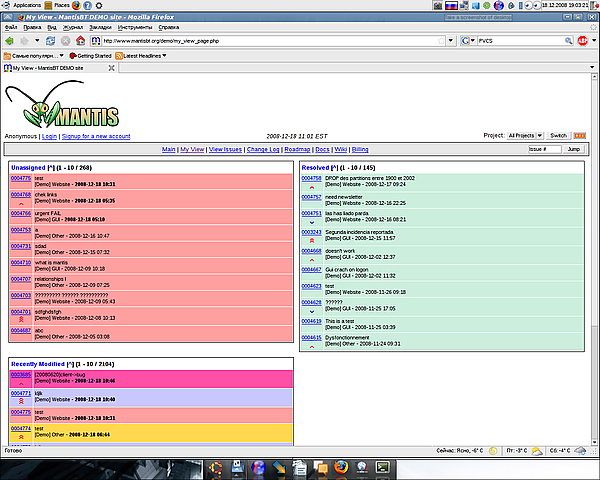Click the Billing navigation link
The height and width of the screenshot is (480, 600).
(x=360, y=149)
